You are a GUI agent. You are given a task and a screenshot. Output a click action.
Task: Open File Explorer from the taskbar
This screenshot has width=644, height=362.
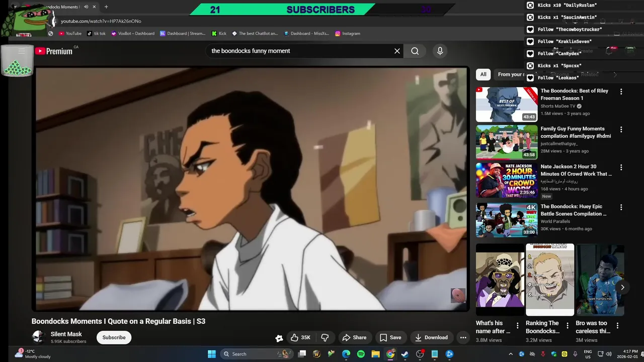pos(375,354)
